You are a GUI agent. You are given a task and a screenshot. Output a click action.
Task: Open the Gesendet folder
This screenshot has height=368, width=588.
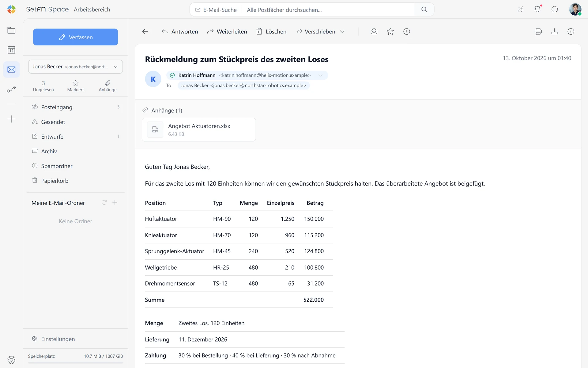(75, 122)
